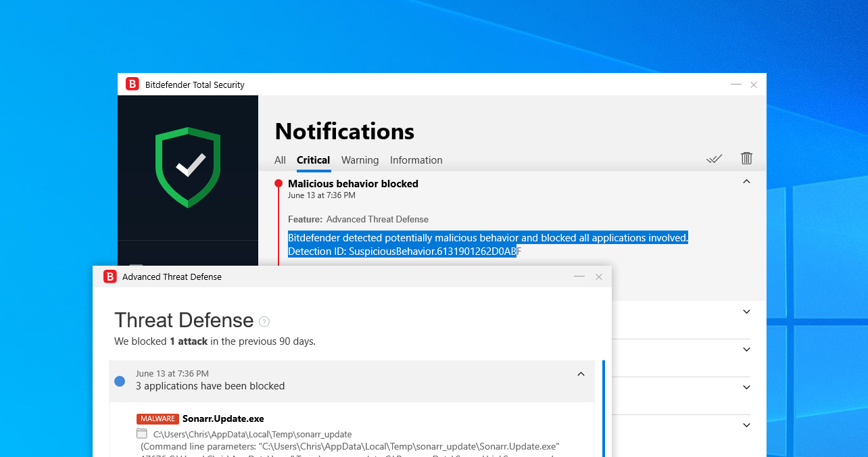
Task: Click the Bitdefender logo in Total Security title bar
Action: click(x=132, y=85)
